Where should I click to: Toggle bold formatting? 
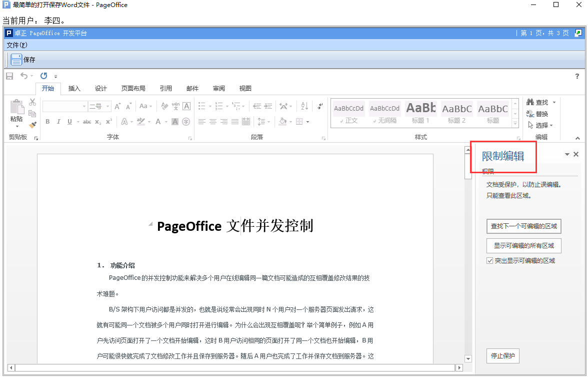point(47,122)
